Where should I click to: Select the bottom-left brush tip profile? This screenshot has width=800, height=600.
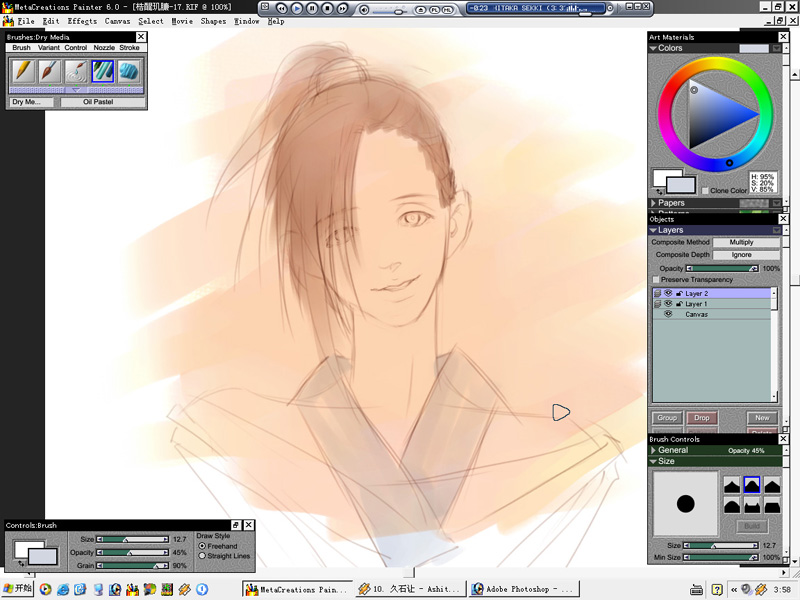point(732,505)
